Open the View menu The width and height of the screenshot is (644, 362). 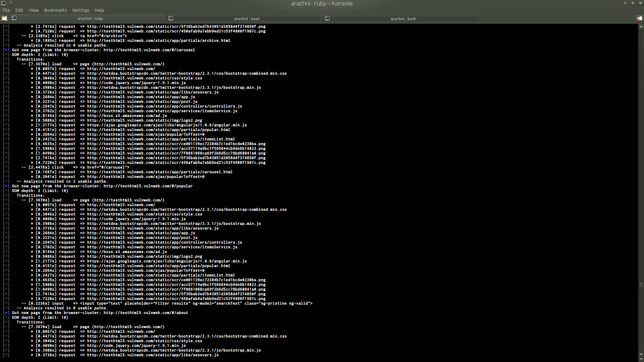34,10
